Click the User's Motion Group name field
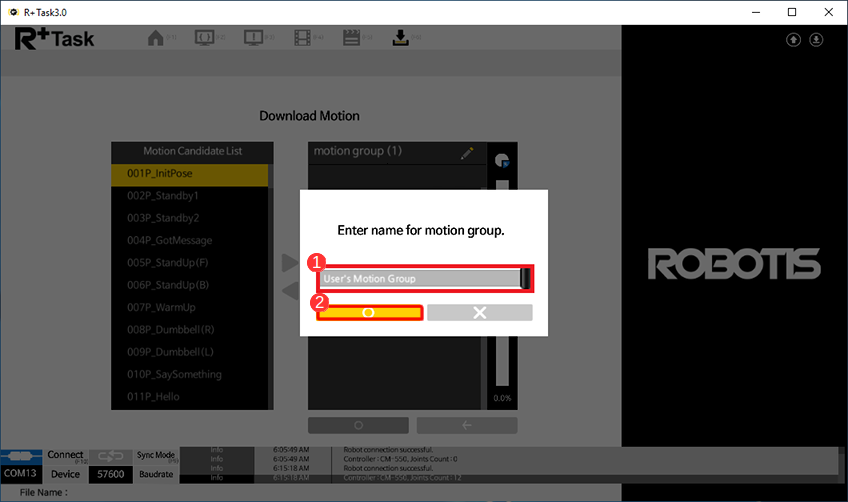848x502 pixels. click(x=420, y=278)
